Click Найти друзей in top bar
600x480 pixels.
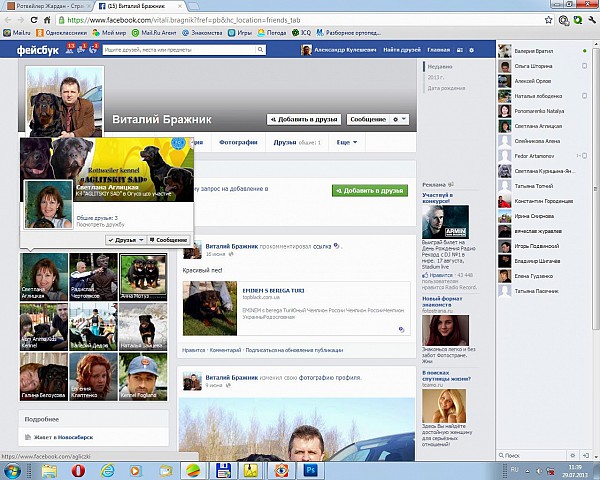click(402, 50)
